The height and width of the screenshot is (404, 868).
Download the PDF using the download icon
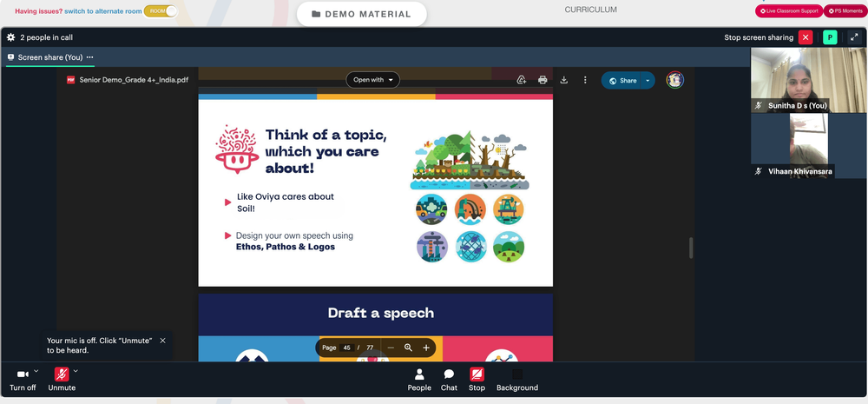click(x=563, y=80)
